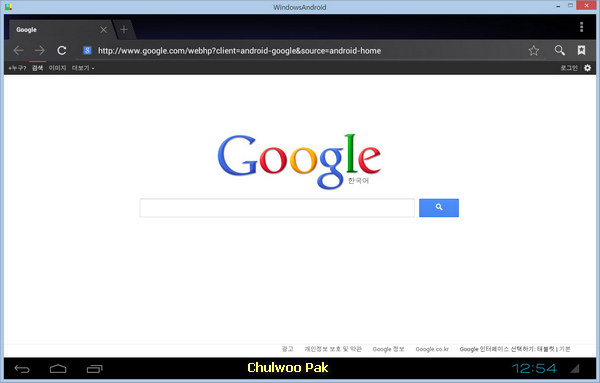Tap the Android back navigation button

(22, 369)
